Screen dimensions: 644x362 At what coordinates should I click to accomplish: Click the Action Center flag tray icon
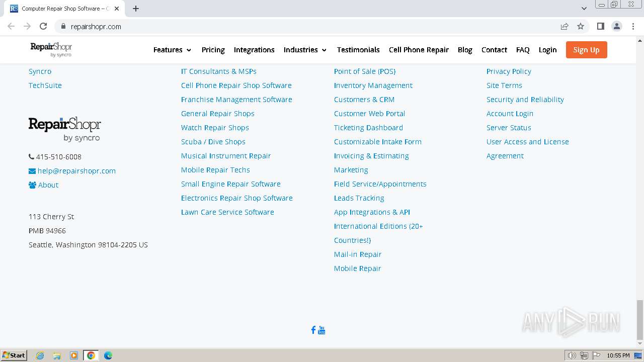tap(596, 355)
